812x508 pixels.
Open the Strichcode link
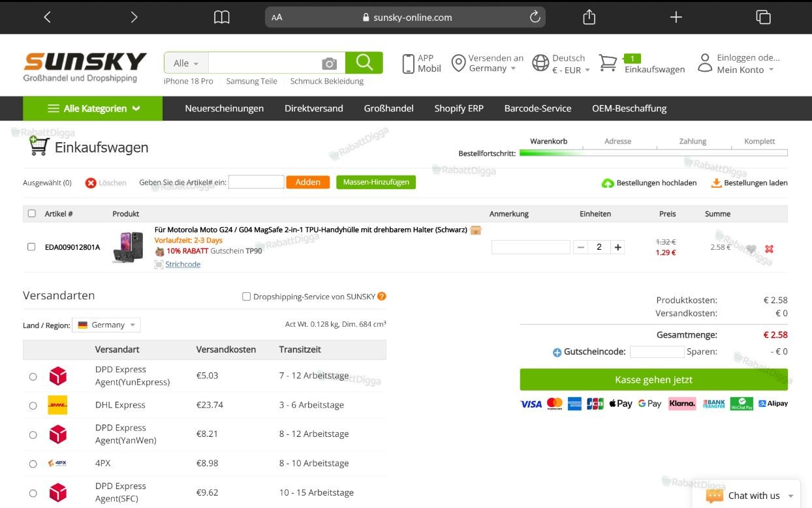[183, 264]
